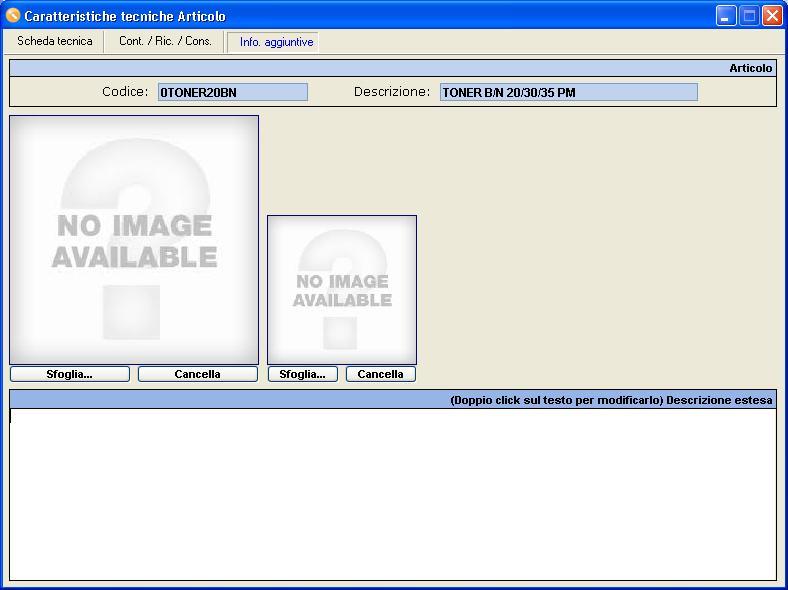Click the Articolo section header label
This screenshot has width=788, height=590.
point(750,68)
